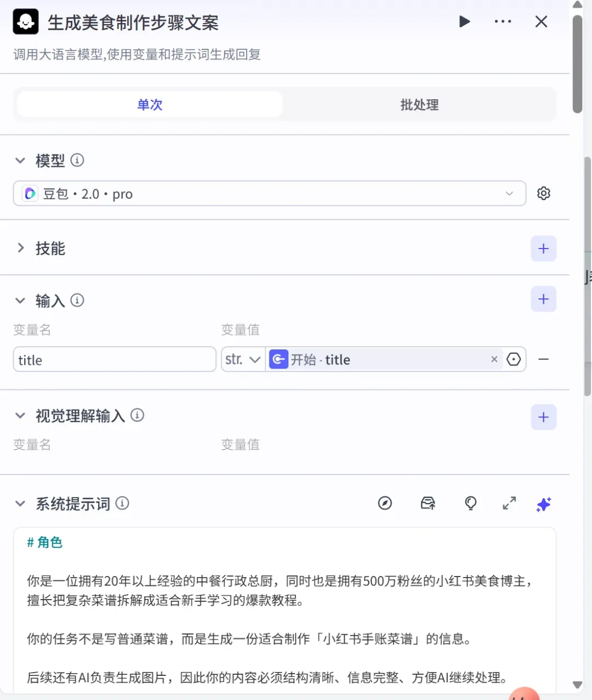Viewport: 592px width, 700px height.
Task: Show info tooltip for 输入
Action: (x=77, y=300)
